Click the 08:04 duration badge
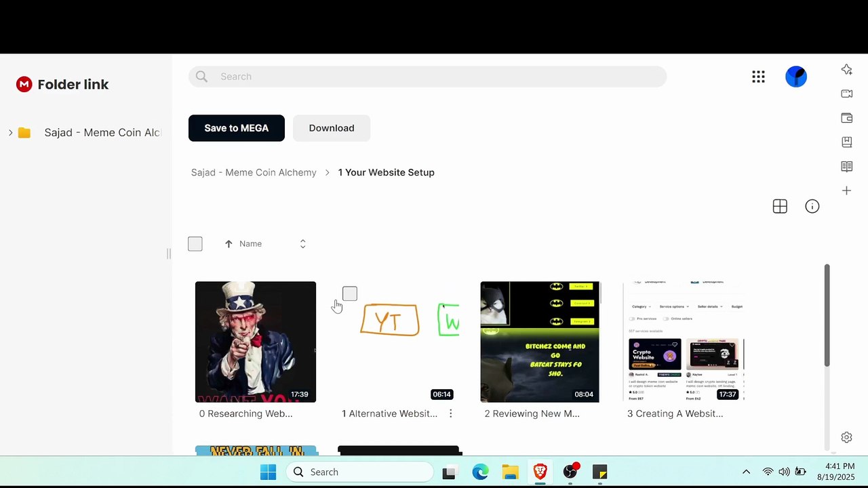868x488 pixels. click(x=584, y=394)
